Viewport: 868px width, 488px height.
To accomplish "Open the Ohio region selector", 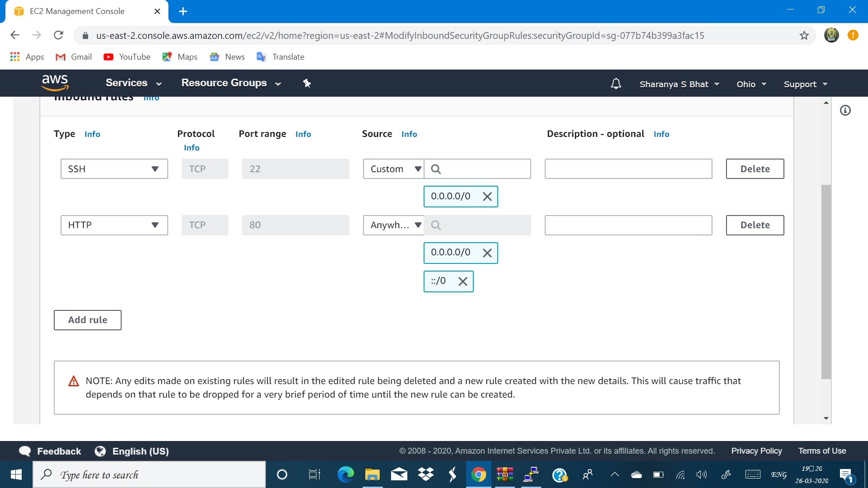I will 751,84.
